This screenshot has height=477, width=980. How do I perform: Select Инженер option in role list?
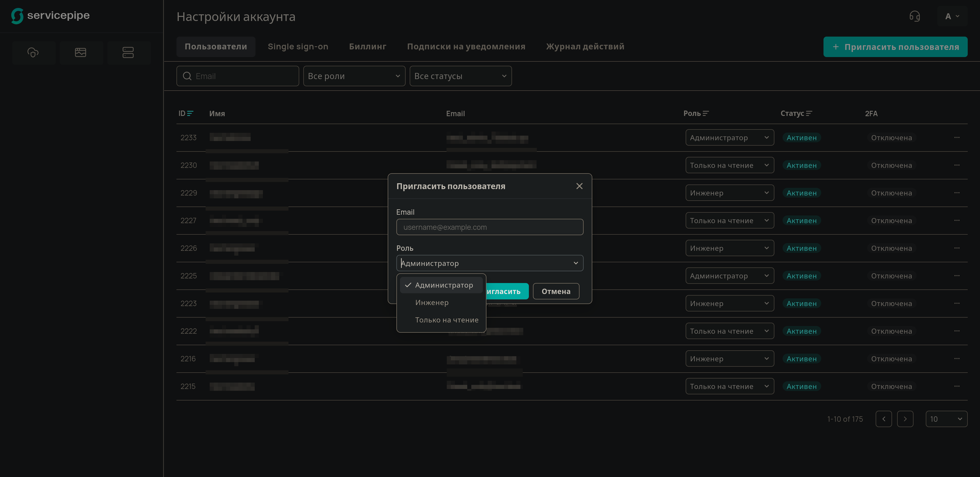(x=432, y=303)
